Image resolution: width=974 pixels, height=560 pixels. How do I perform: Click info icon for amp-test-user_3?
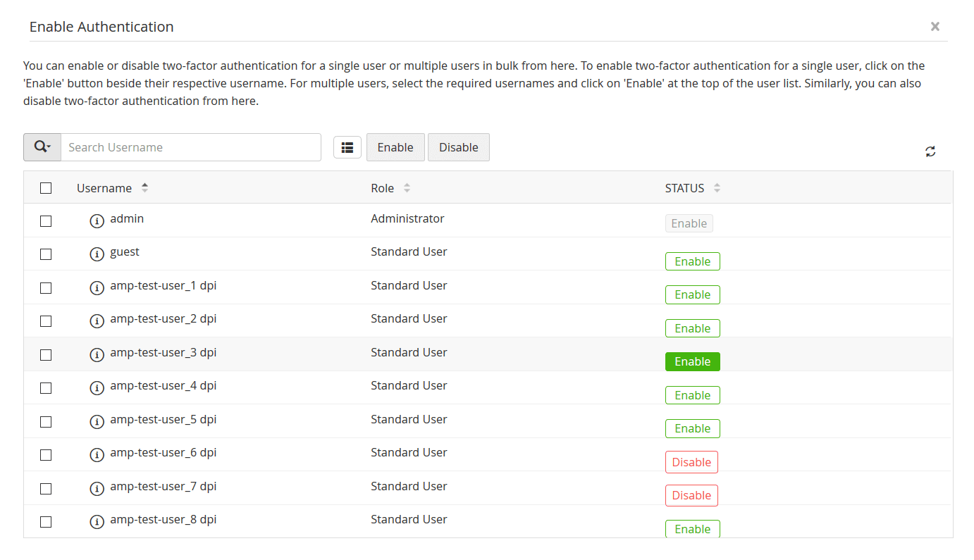[97, 354]
